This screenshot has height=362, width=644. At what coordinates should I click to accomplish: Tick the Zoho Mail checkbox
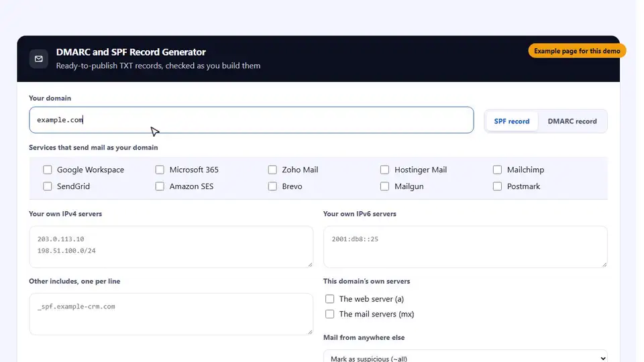click(272, 170)
